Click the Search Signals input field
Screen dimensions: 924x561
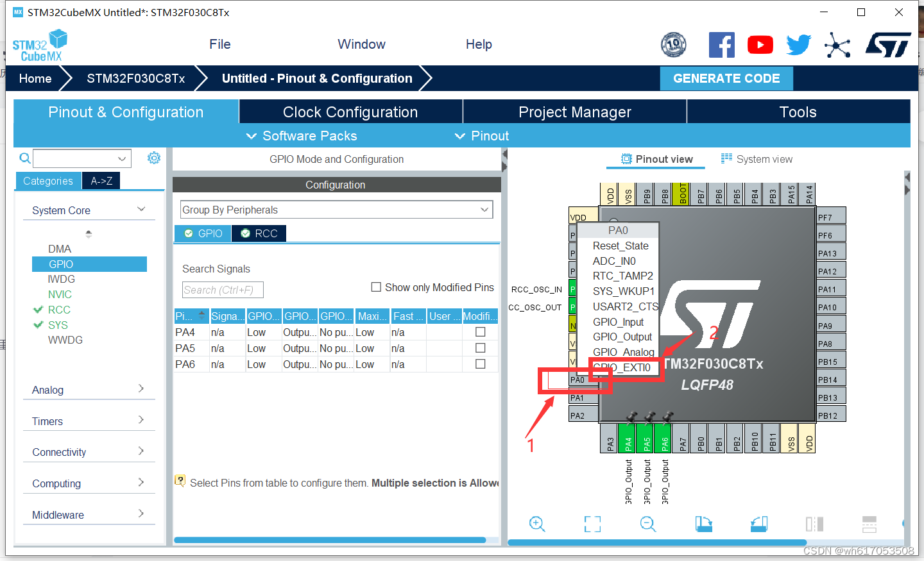222,289
